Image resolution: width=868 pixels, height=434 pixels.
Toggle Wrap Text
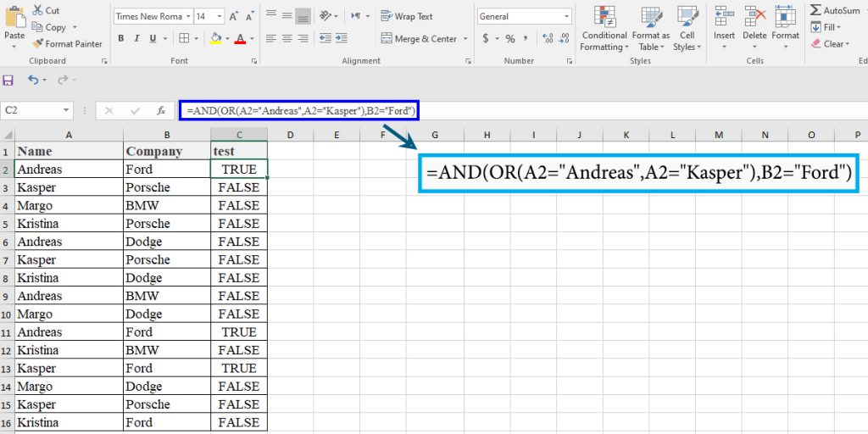pos(407,16)
